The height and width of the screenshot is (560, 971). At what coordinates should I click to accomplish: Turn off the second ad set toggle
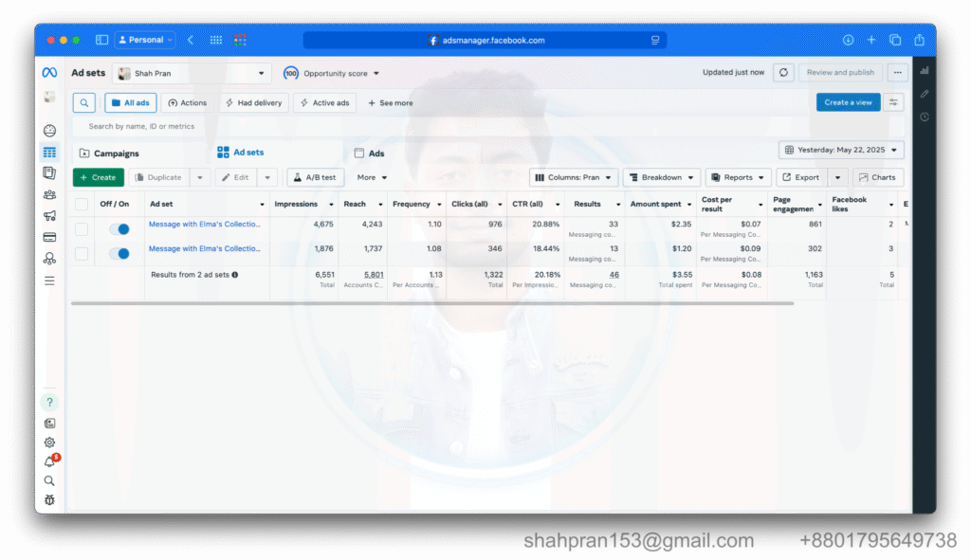click(119, 254)
